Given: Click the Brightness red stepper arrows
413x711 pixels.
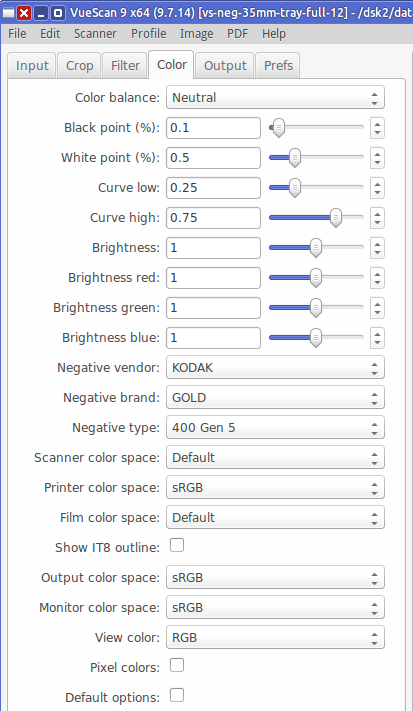Looking at the screenshot, I should tap(377, 278).
